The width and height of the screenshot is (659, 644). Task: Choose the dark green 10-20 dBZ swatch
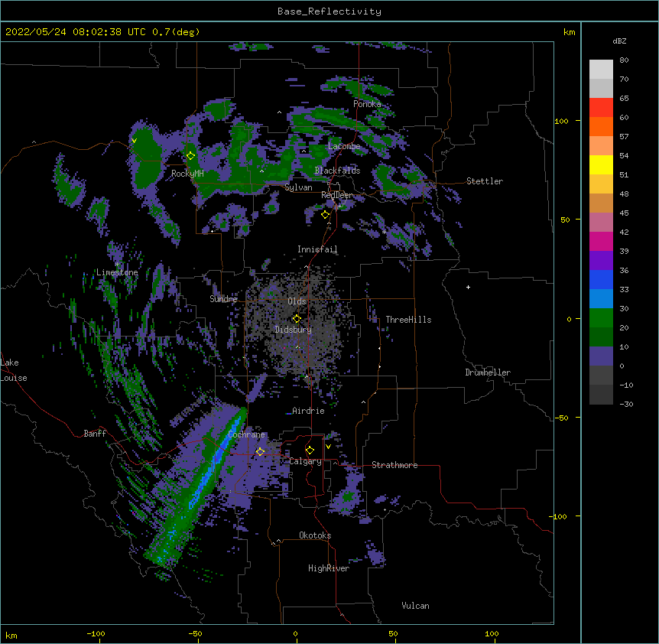pos(601,337)
